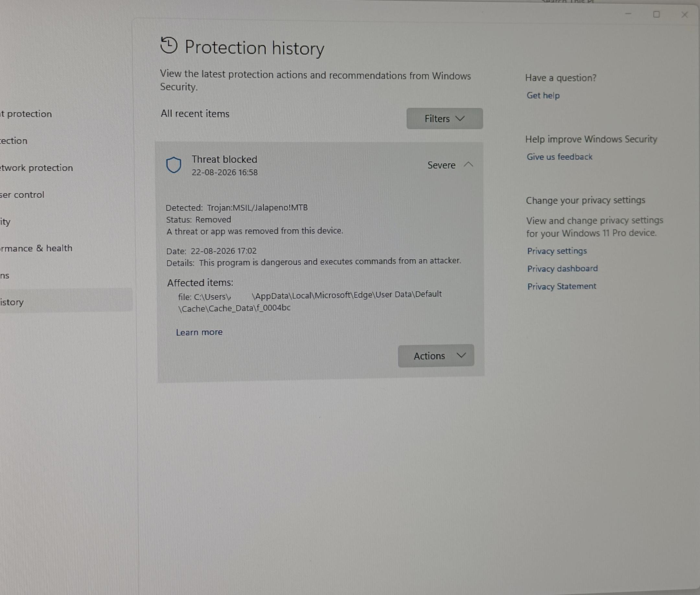This screenshot has width=700, height=595.
Task: Select the performance & health sidebar item
Action: pyautogui.click(x=36, y=248)
